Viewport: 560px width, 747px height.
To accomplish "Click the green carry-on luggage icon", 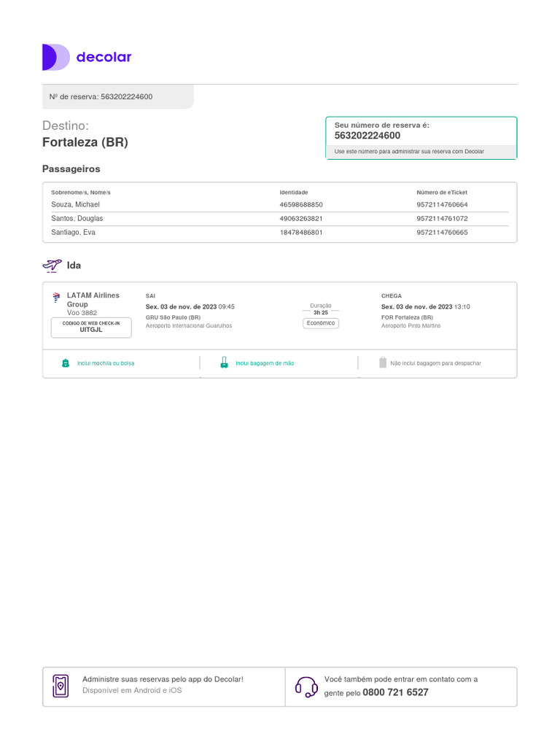I will coord(224,363).
